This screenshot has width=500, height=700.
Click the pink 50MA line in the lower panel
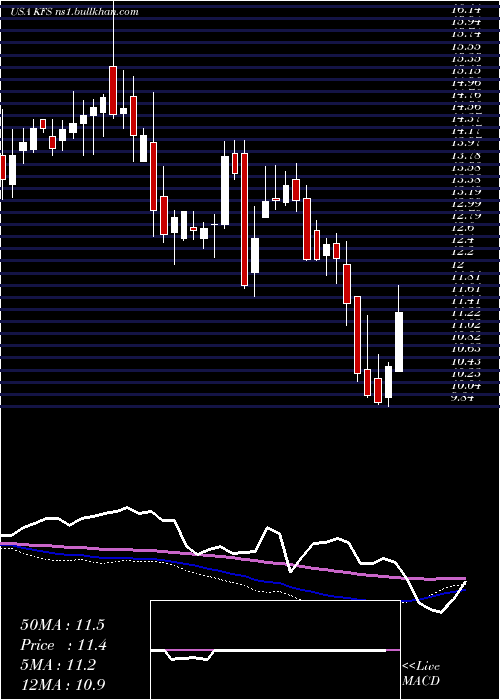pyautogui.click(x=232, y=559)
